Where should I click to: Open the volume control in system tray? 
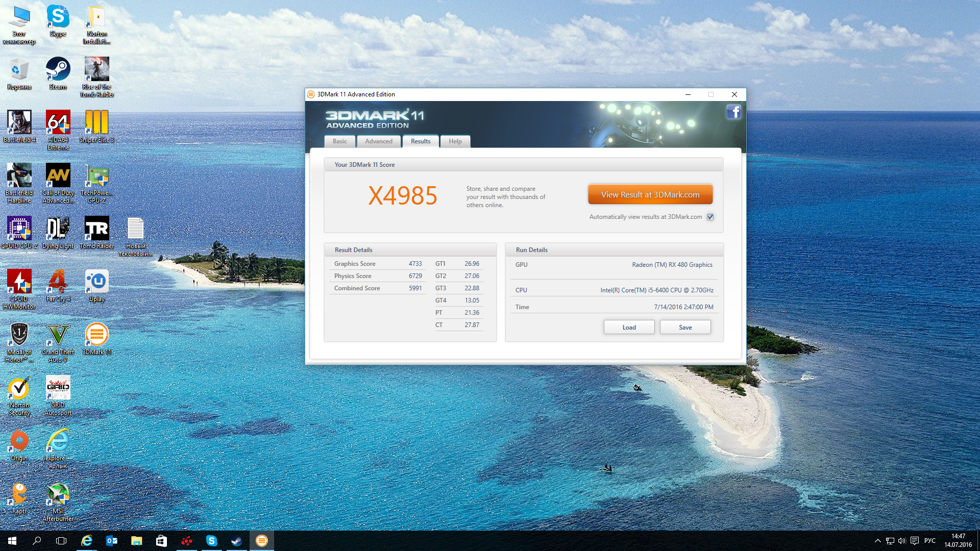tap(902, 541)
